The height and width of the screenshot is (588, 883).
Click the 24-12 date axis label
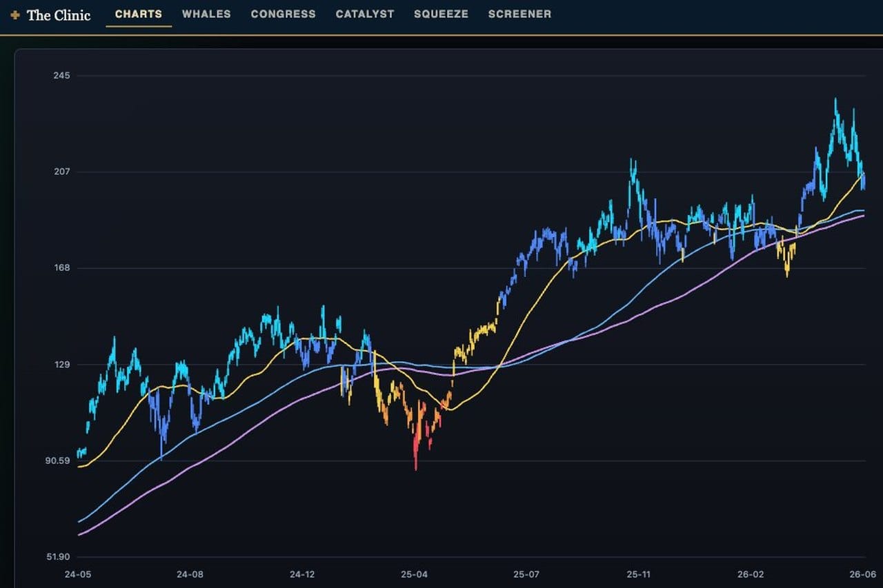coord(302,574)
